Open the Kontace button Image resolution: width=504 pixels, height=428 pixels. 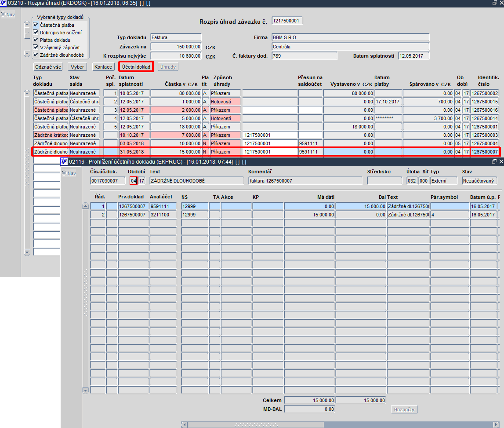click(x=103, y=67)
